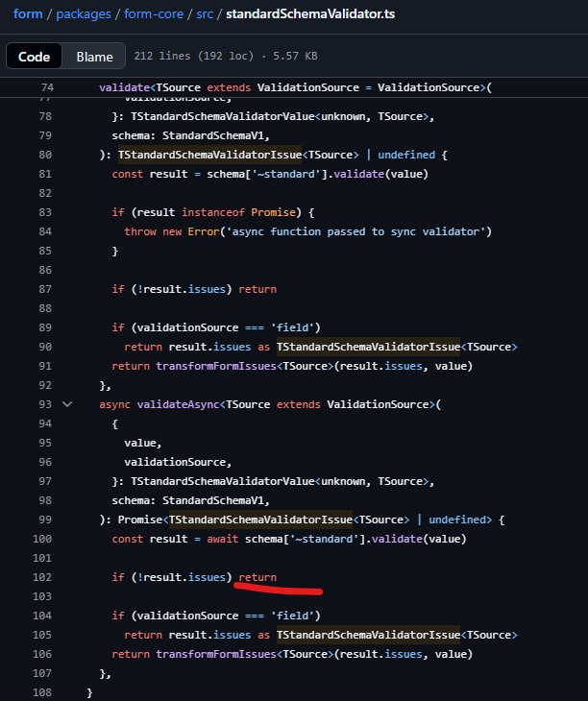The height and width of the screenshot is (701, 588).
Task: Click "'field'" string on line 104
Action: click(x=293, y=616)
